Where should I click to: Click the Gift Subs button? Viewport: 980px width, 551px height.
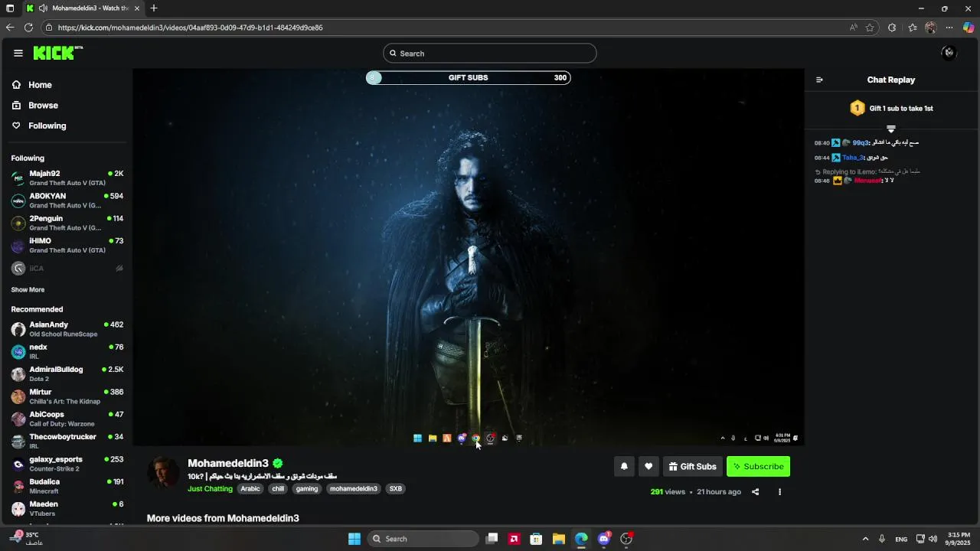point(693,467)
